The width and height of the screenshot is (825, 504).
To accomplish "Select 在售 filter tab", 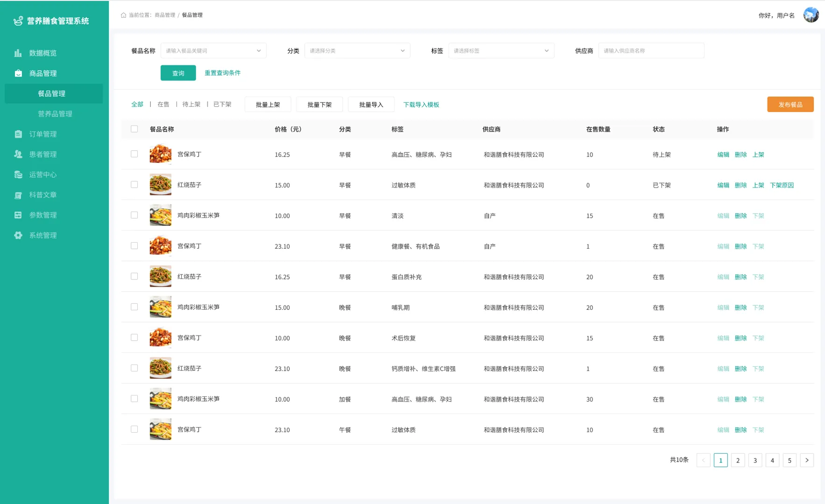I will (x=163, y=105).
